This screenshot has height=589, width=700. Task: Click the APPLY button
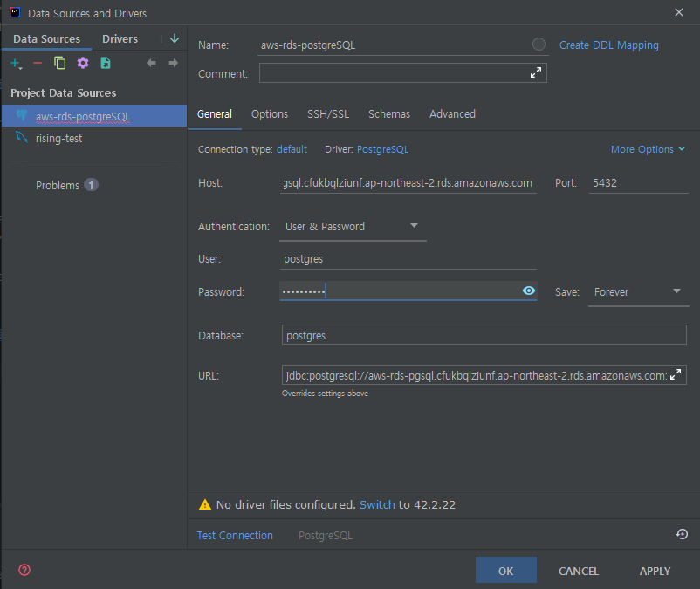pos(655,571)
